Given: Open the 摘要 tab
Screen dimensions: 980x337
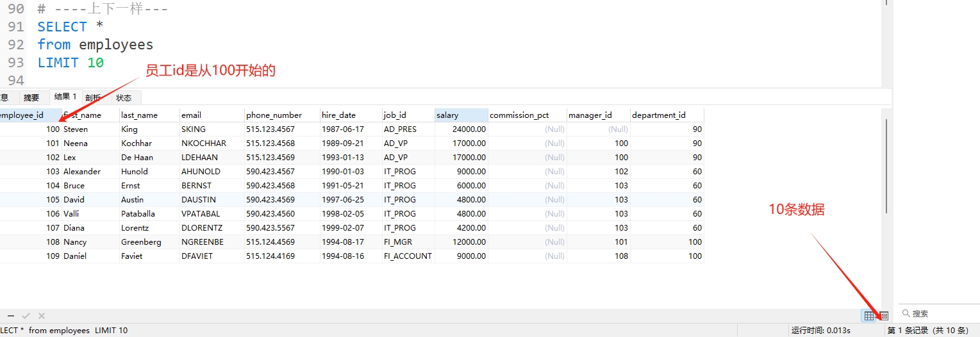Looking at the screenshot, I should pos(31,97).
